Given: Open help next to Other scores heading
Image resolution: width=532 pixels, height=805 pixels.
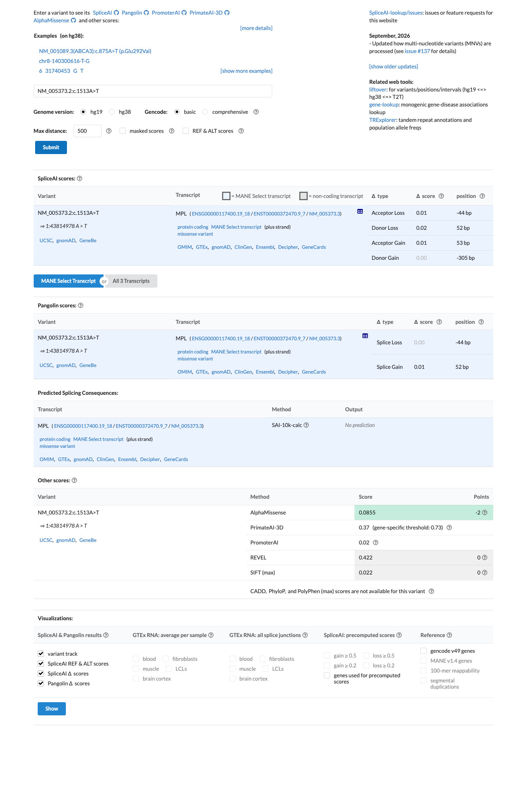Looking at the screenshot, I should click(x=74, y=480).
